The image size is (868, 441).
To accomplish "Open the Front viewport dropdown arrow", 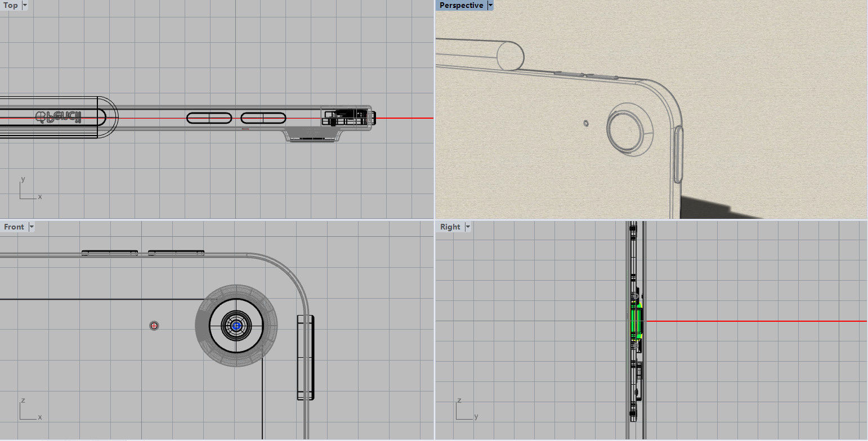I will click(32, 227).
